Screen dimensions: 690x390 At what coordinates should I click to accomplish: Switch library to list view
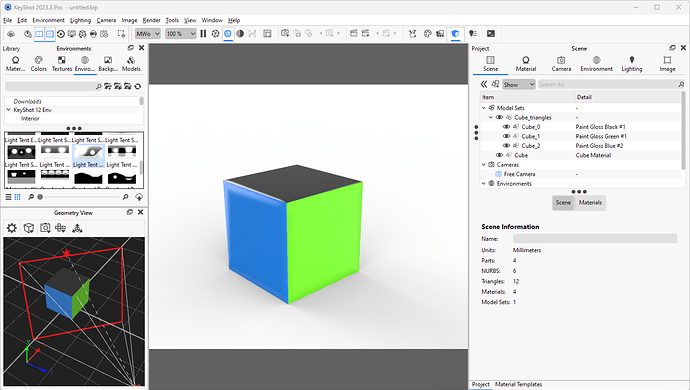click(8, 197)
